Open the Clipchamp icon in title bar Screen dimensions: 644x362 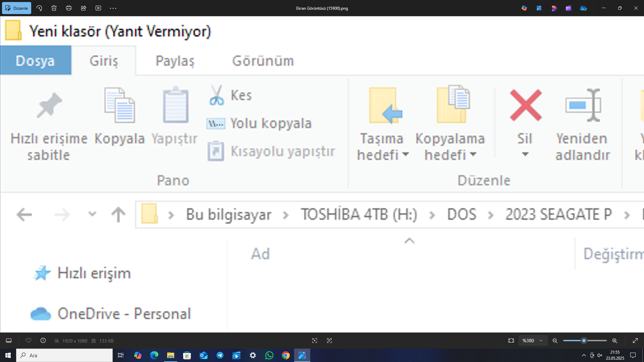(x=569, y=8)
